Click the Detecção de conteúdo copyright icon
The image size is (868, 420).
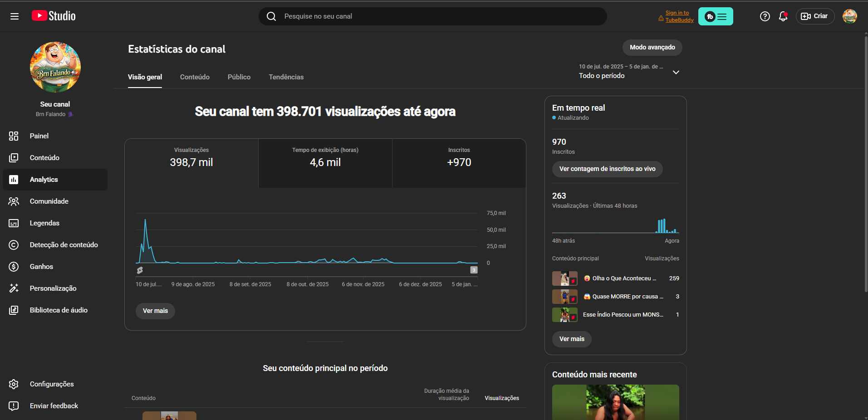(x=14, y=245)
